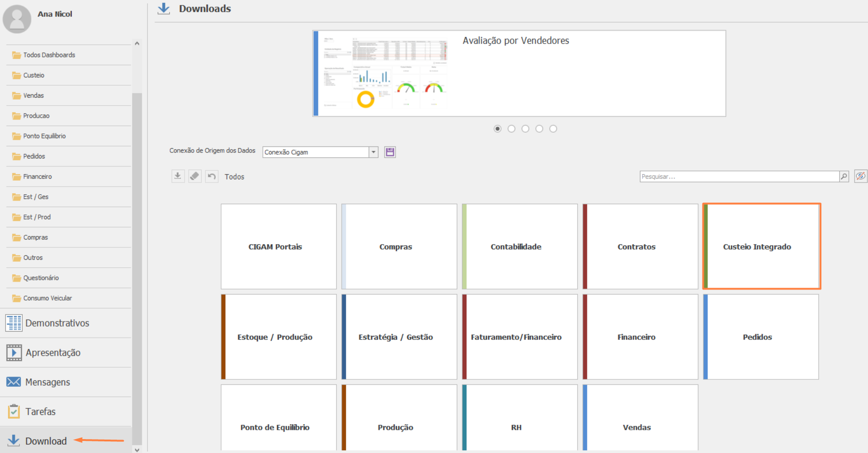Click the sidebar scroll down arrow
This screenshot has height=453, width=868.
coord(137,449)
